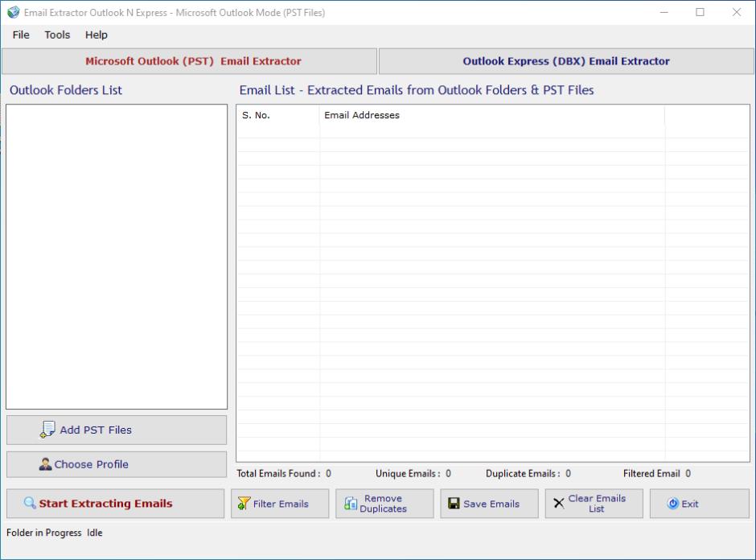756x560 pixels.
Task: Click the 'Filtered Email 0' text
Action: (x=657, y=474)
